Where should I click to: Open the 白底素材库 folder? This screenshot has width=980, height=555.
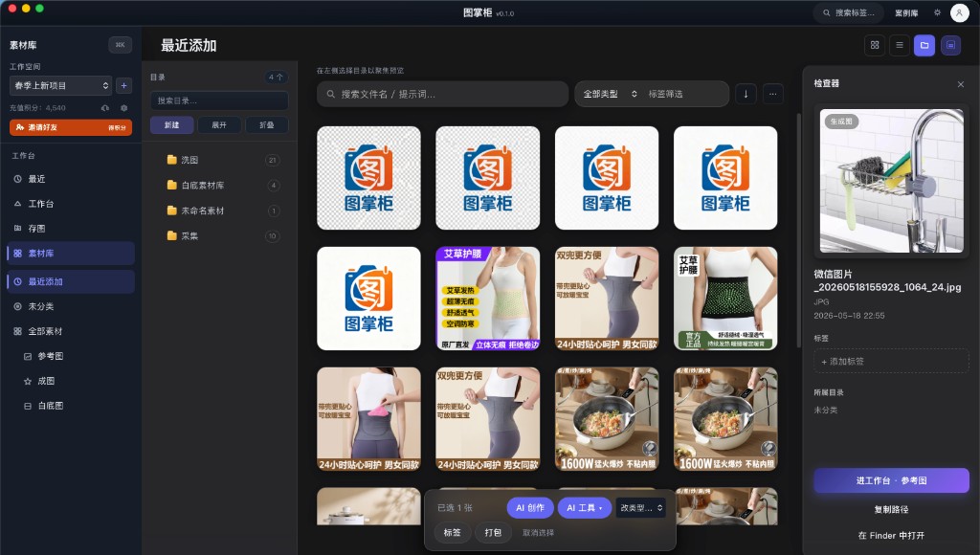coord(219,185)
